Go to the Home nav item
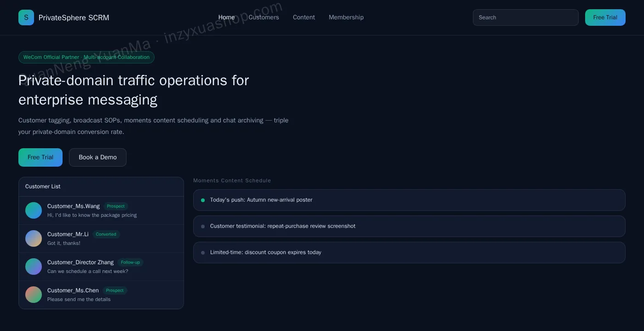This screenshot has width=644, height=331. pos(226,17)
